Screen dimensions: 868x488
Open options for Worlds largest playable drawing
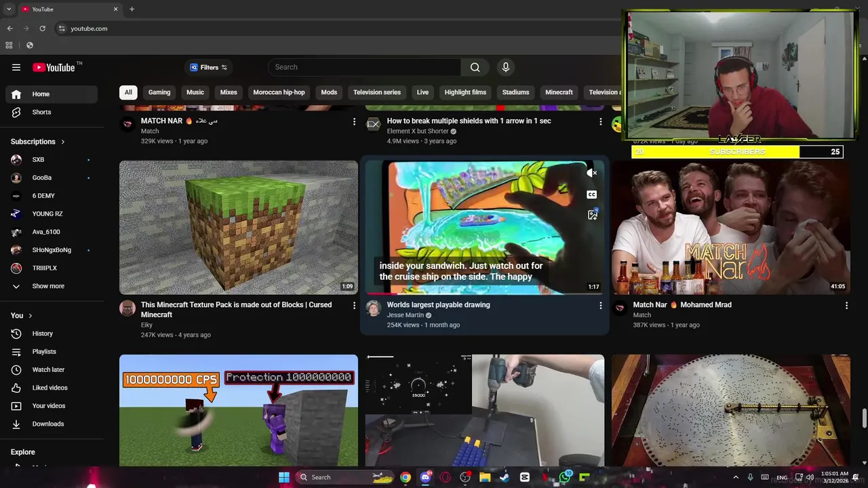pyautogui.click(x=600, y=306)
